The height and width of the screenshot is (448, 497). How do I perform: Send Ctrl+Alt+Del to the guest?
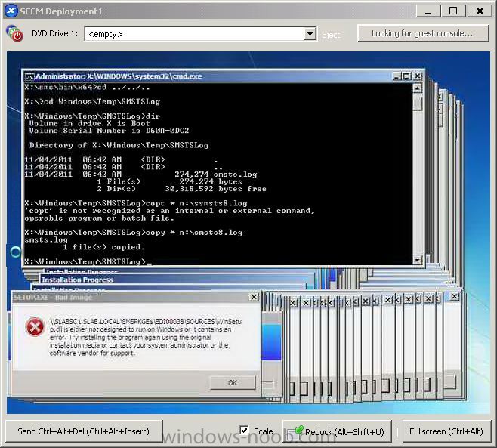pyautogui.click(x=83, y=431)
